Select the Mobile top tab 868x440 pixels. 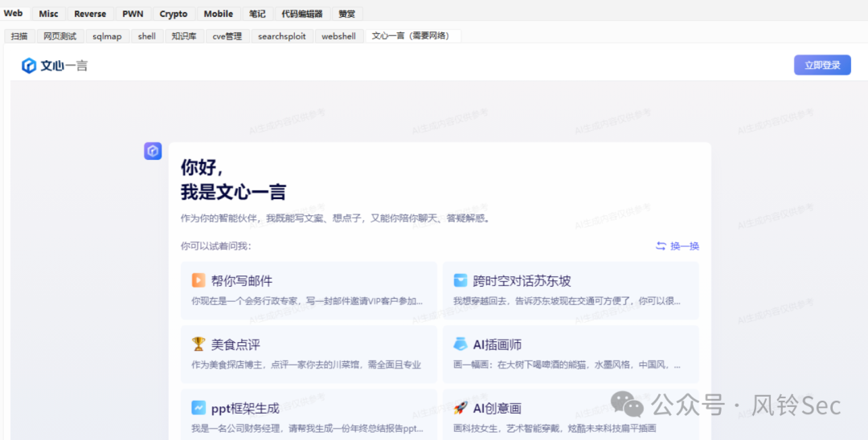[x=219, y=14]
